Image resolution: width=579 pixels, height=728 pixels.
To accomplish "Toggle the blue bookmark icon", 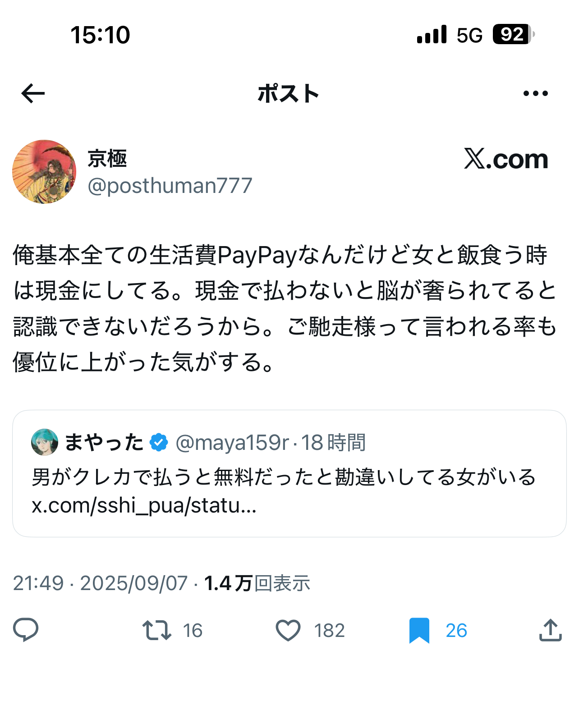I will [x=419, y=630].
